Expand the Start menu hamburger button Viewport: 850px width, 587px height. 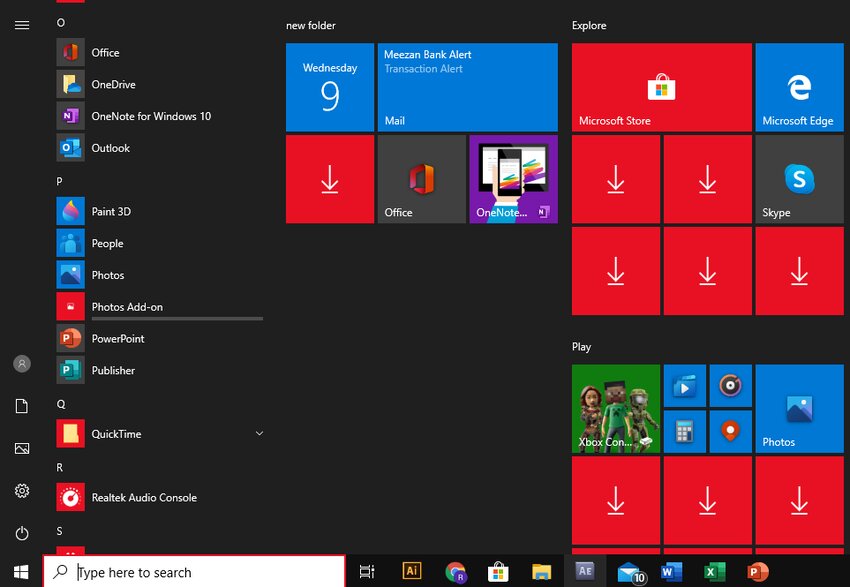click(22, 25)
